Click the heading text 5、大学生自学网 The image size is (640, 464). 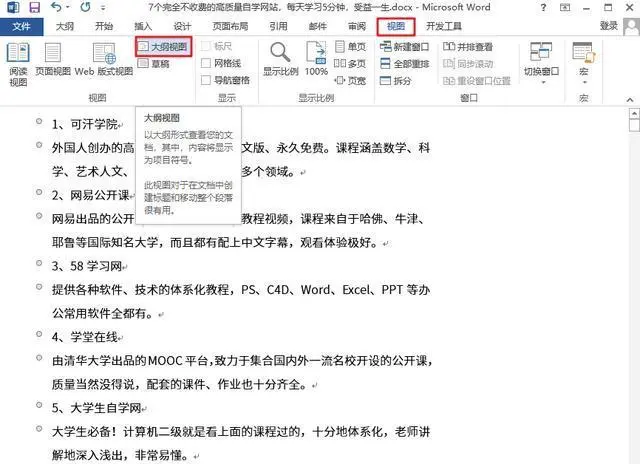[96, 408]
